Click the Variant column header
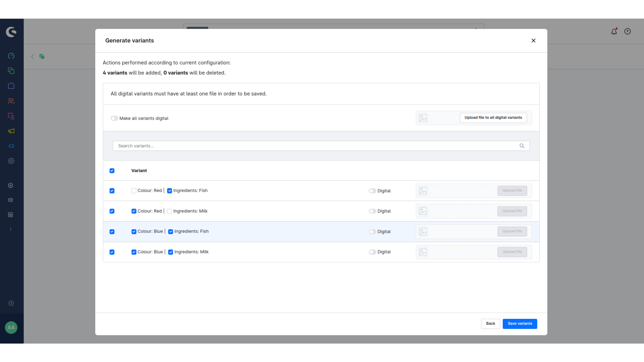The image size is (644, 362). (x=139, y=171)
